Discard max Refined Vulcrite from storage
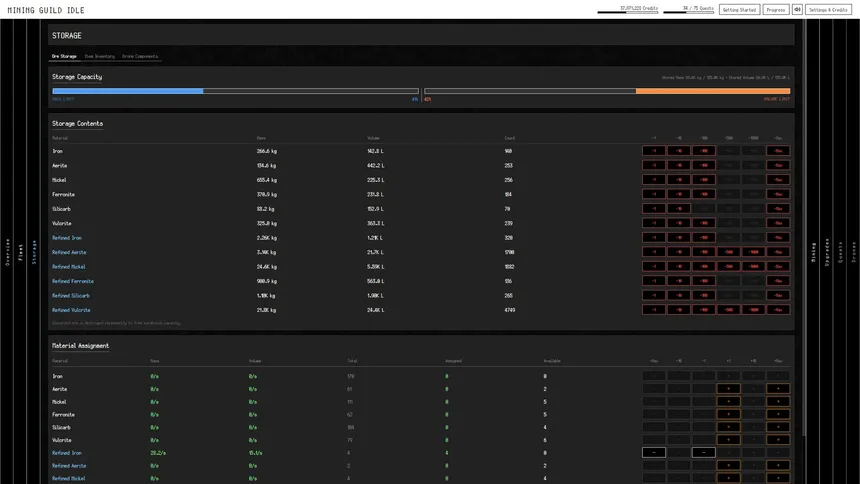The width and height of the screenshot is (860, 484). [778, 310]
